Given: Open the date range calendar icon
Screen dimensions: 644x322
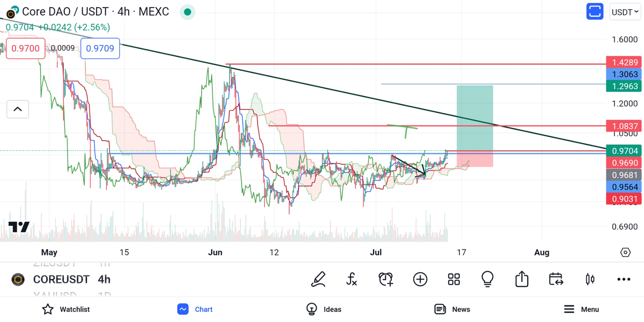Looking at the screenshot, I should (555, 279).
